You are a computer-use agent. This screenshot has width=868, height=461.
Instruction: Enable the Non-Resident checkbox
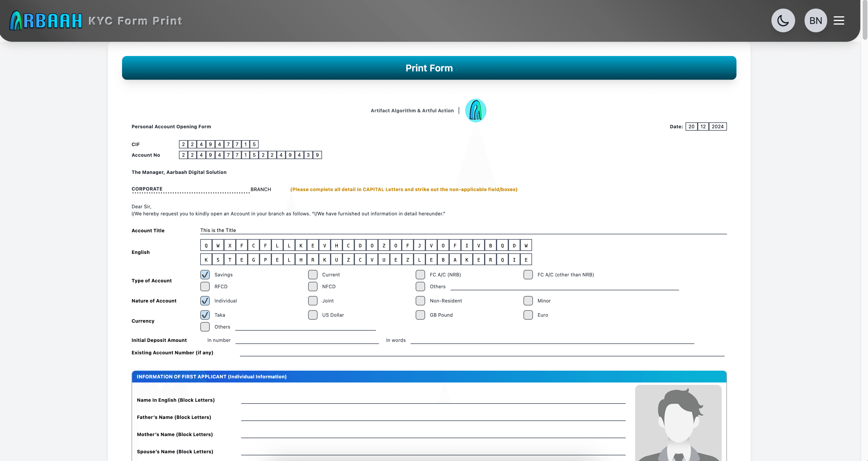coord(420,301)
